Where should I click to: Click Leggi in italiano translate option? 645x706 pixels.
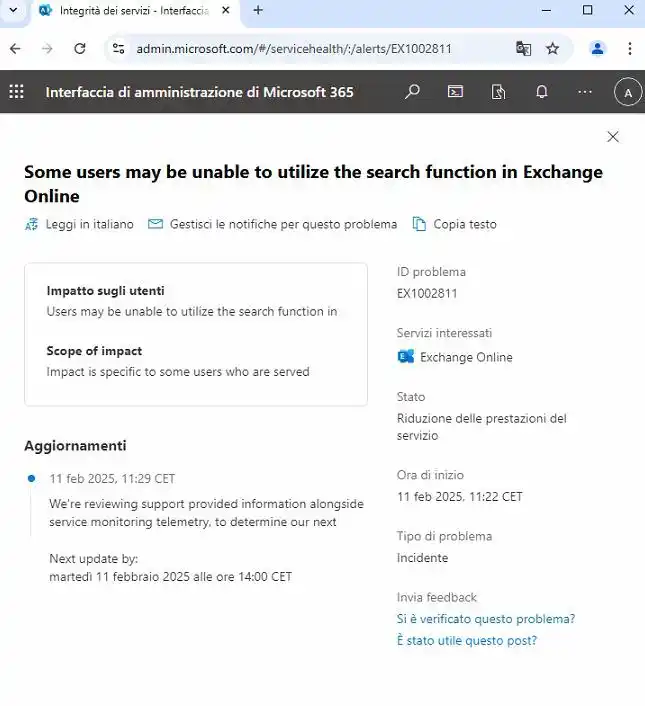tap(79, 224)
